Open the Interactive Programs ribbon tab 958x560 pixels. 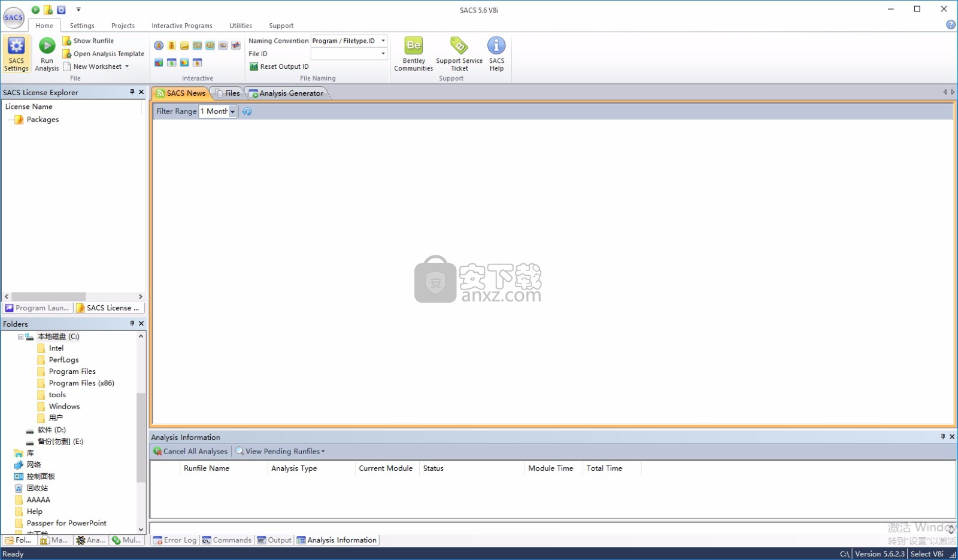coord(182,26)
